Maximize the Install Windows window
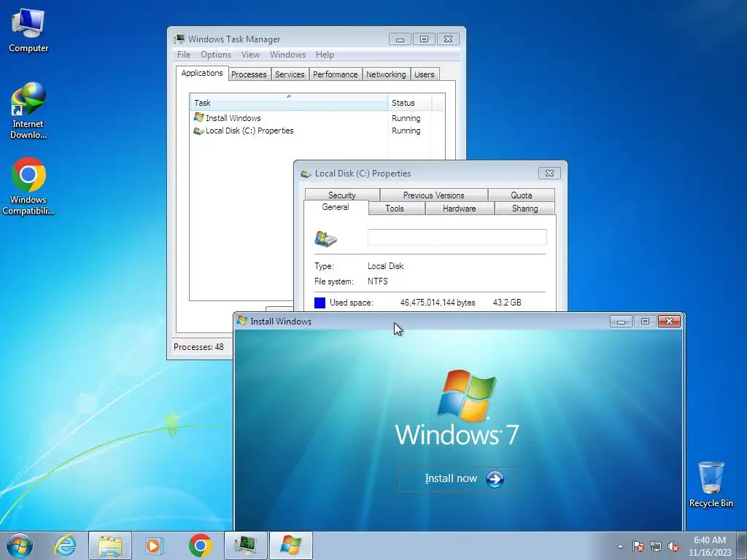Image resolution: width=747 pixels, height=560 pixels. click(x=645, y=322)
